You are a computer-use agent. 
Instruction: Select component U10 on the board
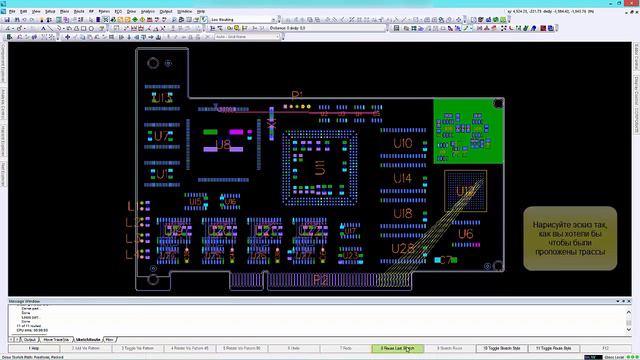pyautogui.click(x=403, y=143)
